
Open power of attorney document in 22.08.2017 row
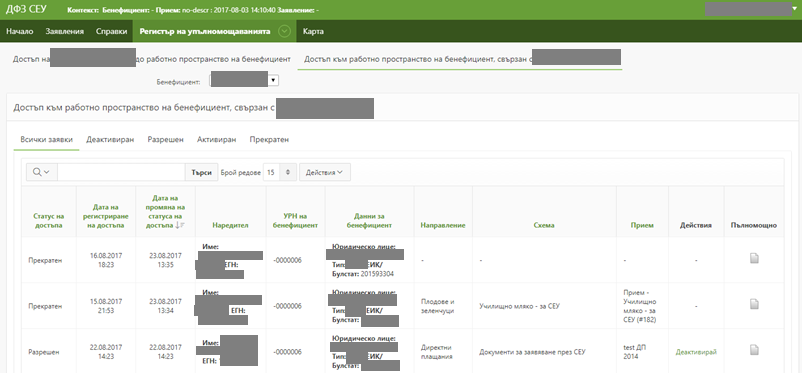point(754,350)
